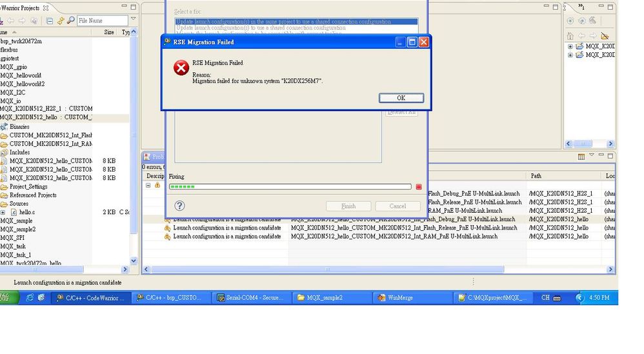Click the File Name filter field

tap(102, 21)
